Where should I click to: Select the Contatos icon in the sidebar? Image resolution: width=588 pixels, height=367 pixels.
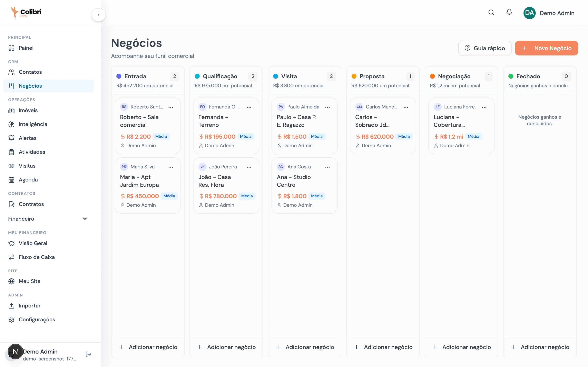coord(12,72)
